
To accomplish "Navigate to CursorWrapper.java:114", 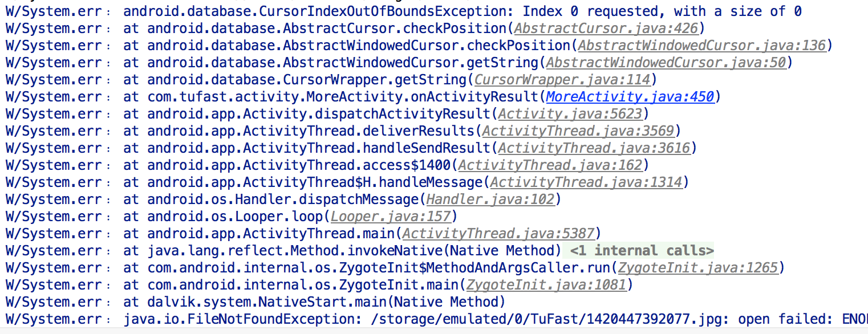I will pos(562,79).
